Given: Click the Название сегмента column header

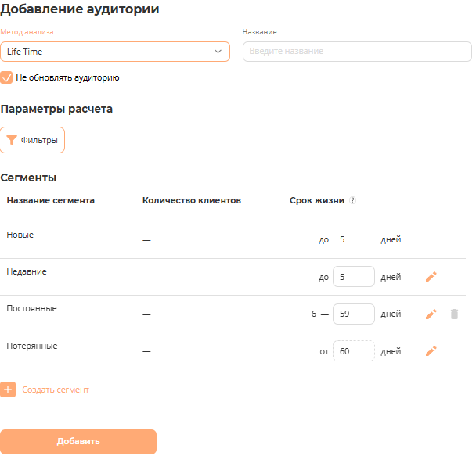Looking at the screenshot, I should pos(51,200).
